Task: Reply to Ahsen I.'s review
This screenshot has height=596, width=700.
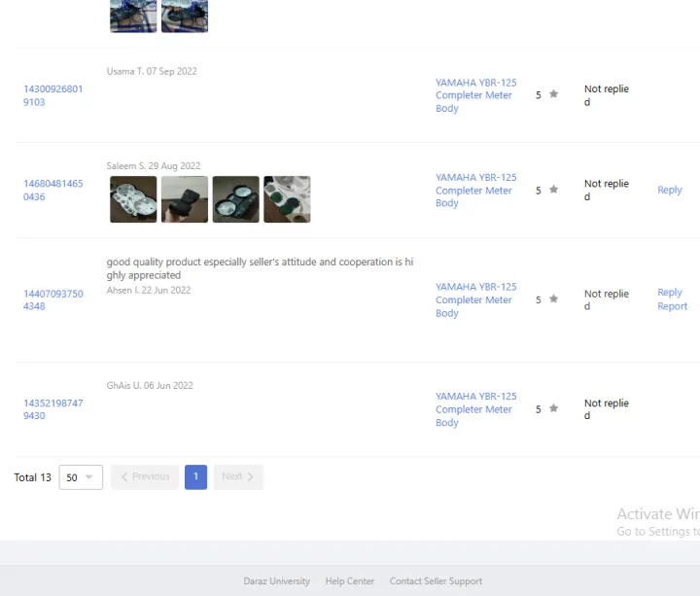Action: (x=669, y=293)
